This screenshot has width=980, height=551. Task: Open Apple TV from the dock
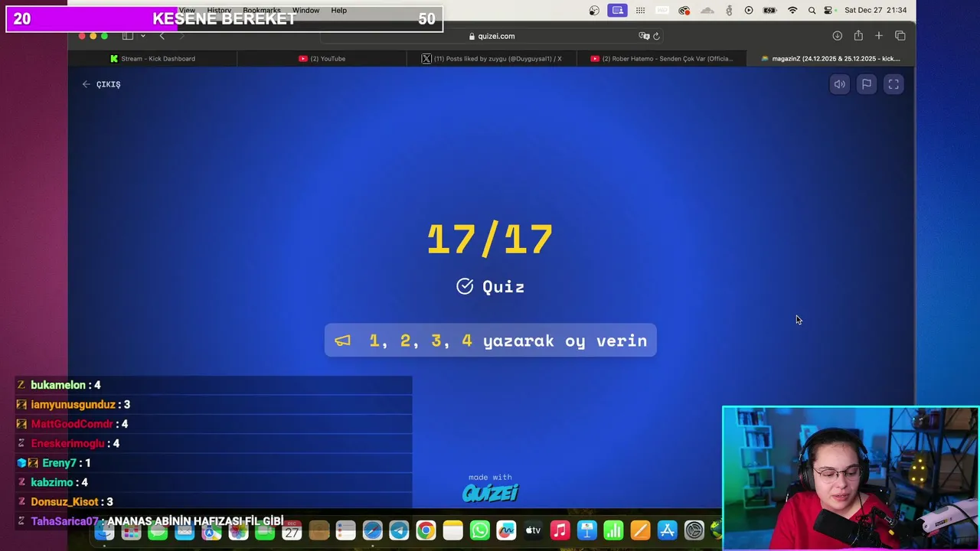(533, 530)
